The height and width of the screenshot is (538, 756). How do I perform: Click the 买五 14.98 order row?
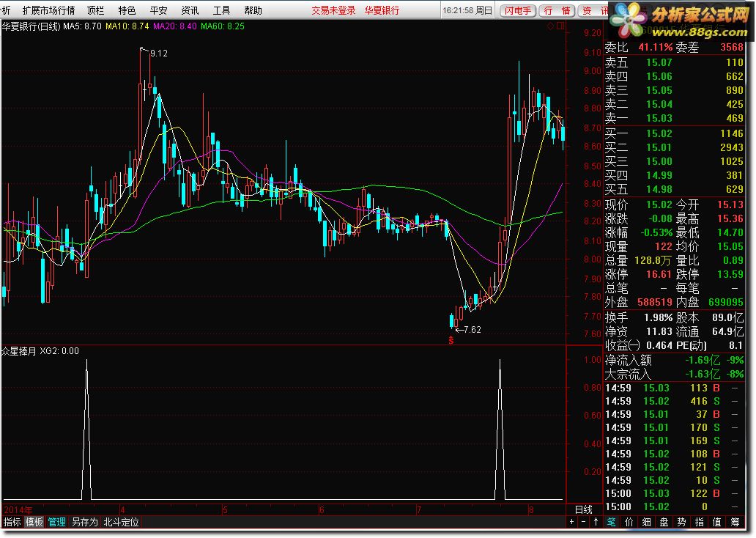[x=675, y=189]
